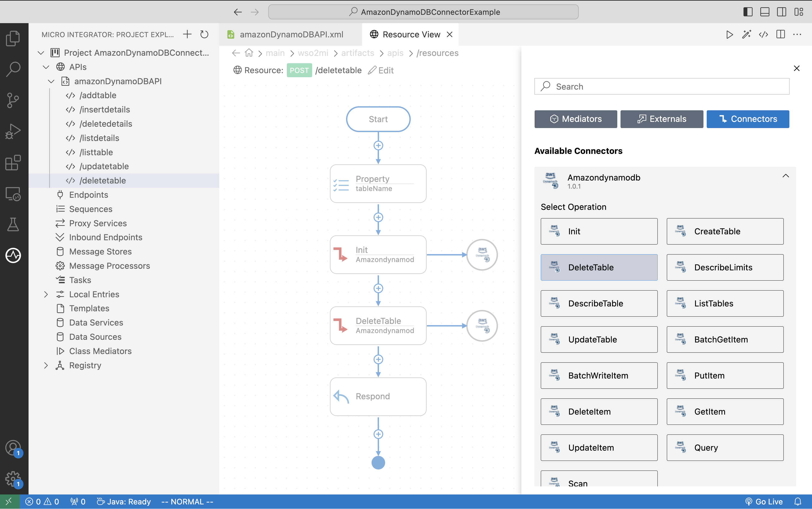Switch to the amazonDynamoDBAPI.xml tab
The width and height of the screenshot is (812, 509).
[x=291, y=34]
